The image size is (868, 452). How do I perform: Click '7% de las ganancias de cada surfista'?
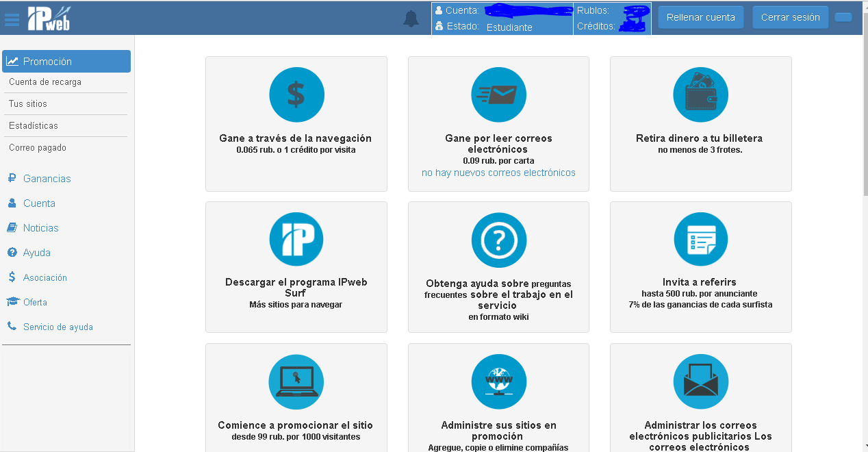[x=700, y=305]
